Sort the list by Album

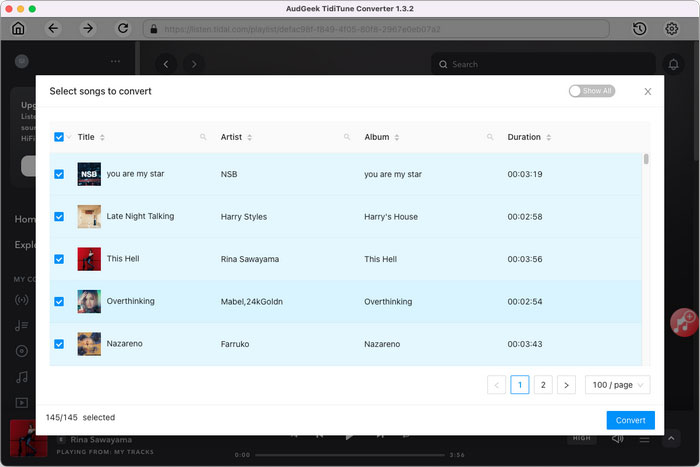(x=397, y=138)
